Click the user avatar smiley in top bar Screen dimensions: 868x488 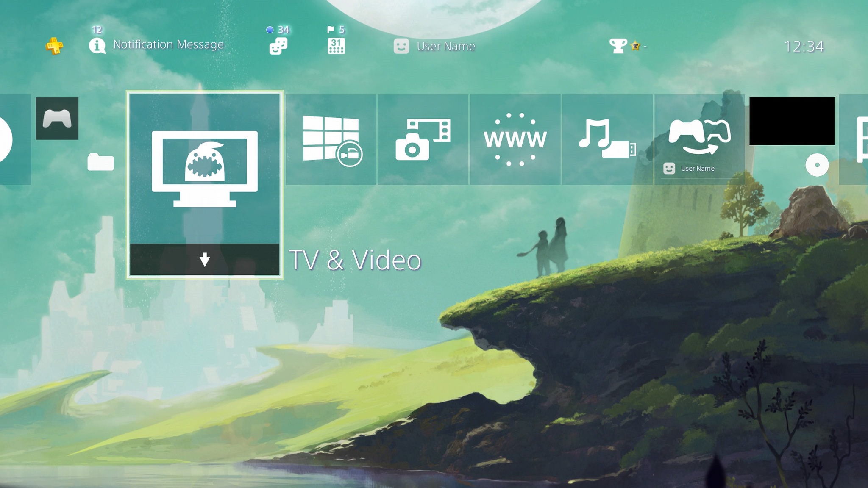[401, 46]
